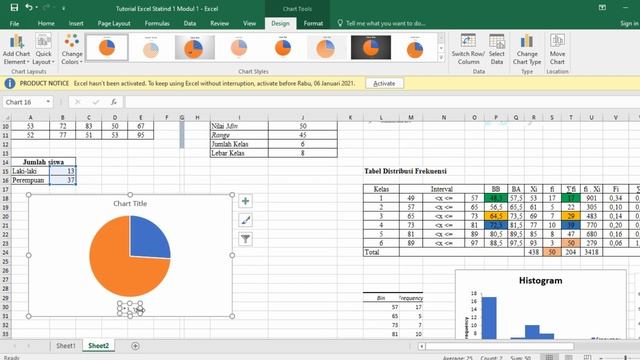Click the Chart Styles brush button
640x360 pixels.
pyautogui.click(x=245, y=220)
